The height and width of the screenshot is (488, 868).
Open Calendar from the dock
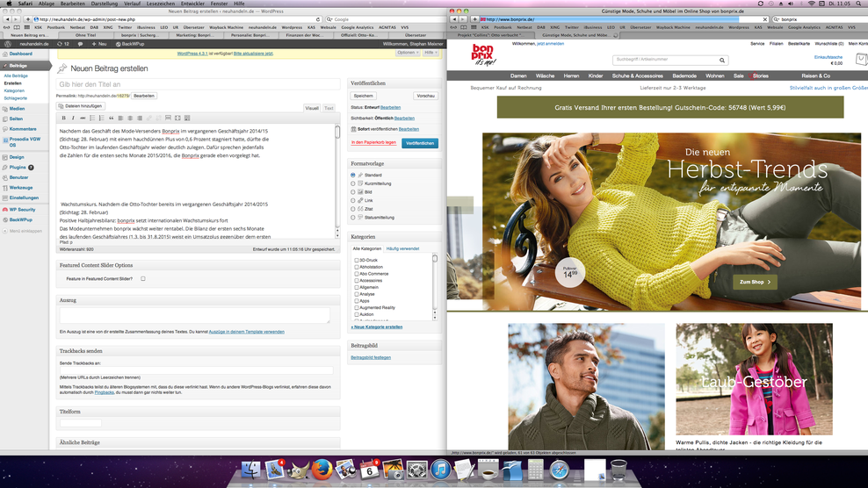point(369,470)
